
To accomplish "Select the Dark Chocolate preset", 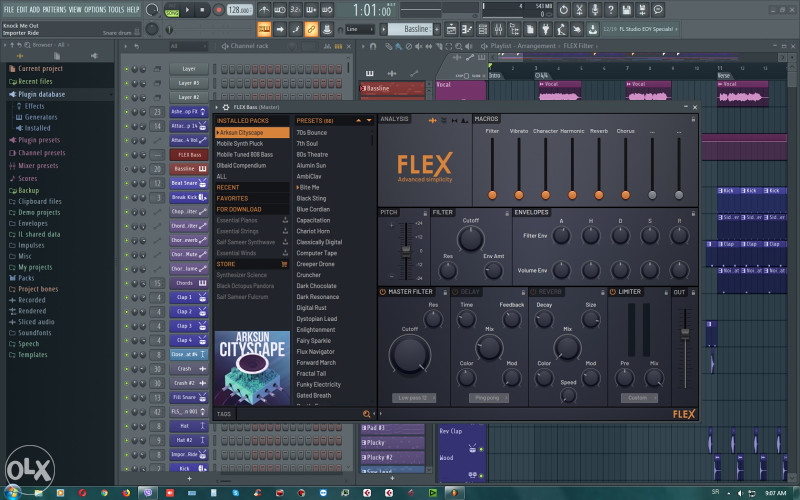I will [x=316, y=286].
